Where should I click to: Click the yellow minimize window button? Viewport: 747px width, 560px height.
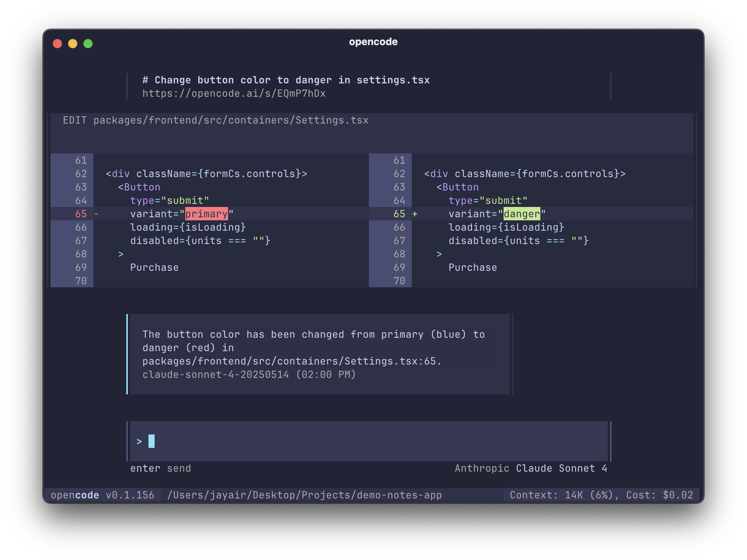[73, 44]
